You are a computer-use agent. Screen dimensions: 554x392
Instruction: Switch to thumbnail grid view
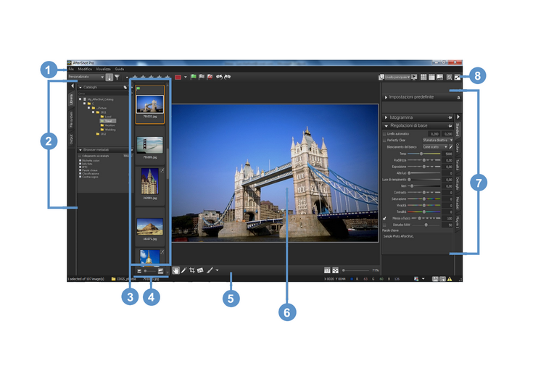423,77
